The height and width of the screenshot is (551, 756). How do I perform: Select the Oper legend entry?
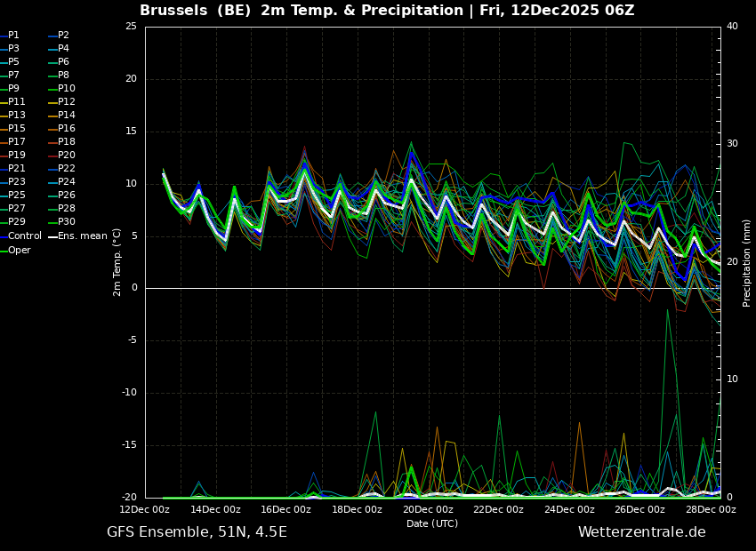click(20, 251)
